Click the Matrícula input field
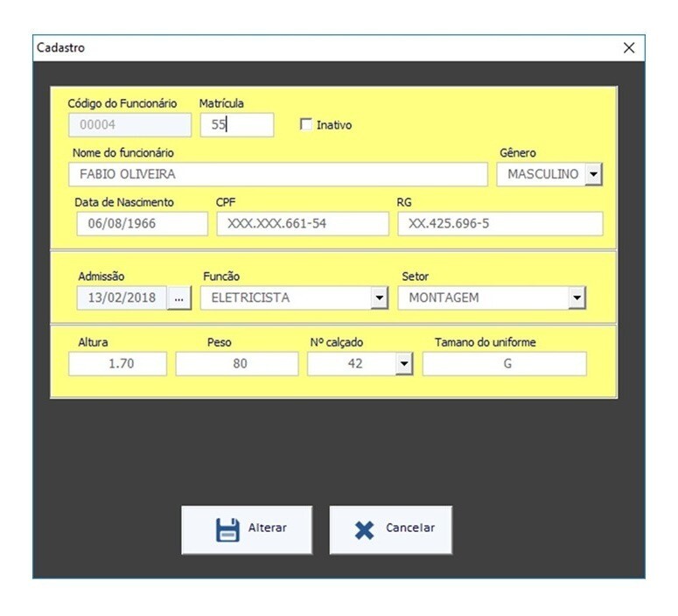The height and width of the screenshot is (616, 678). [x=236, y=125]
